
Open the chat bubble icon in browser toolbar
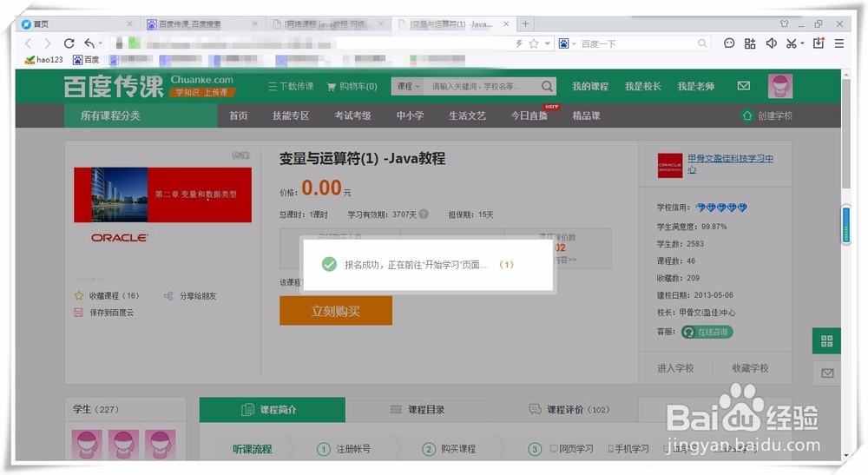[729, 43]
